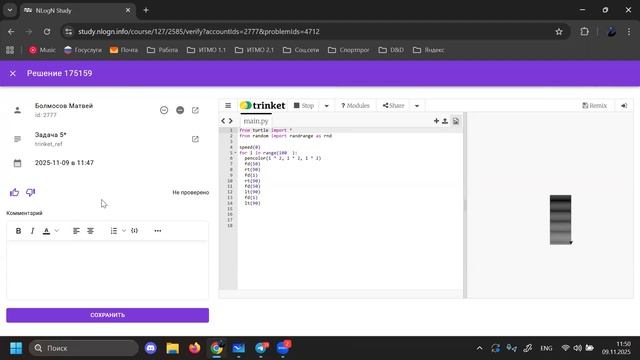
Task: Open the ИТМО 2.1 bookmarks folder
Action: 254,50
